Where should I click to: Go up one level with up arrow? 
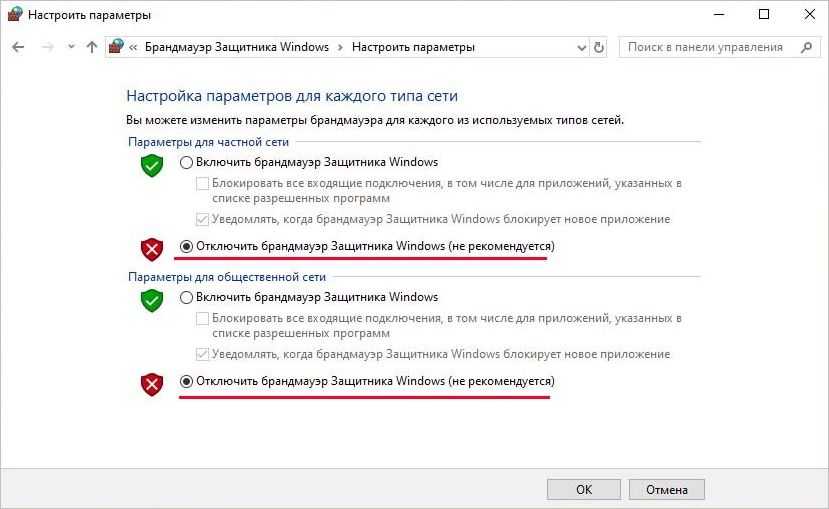92,47
